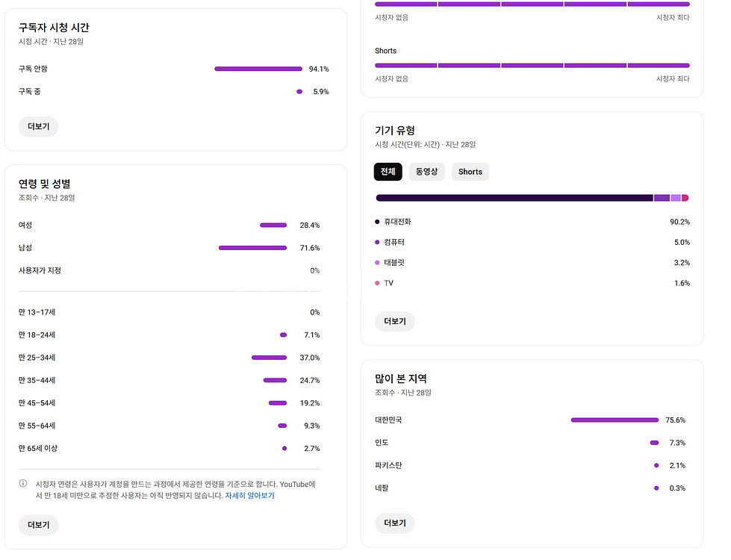The width and height of the screenshot is (731, 560).
Task: Click the 만 18–24세 age row
Action: point(169,335)
